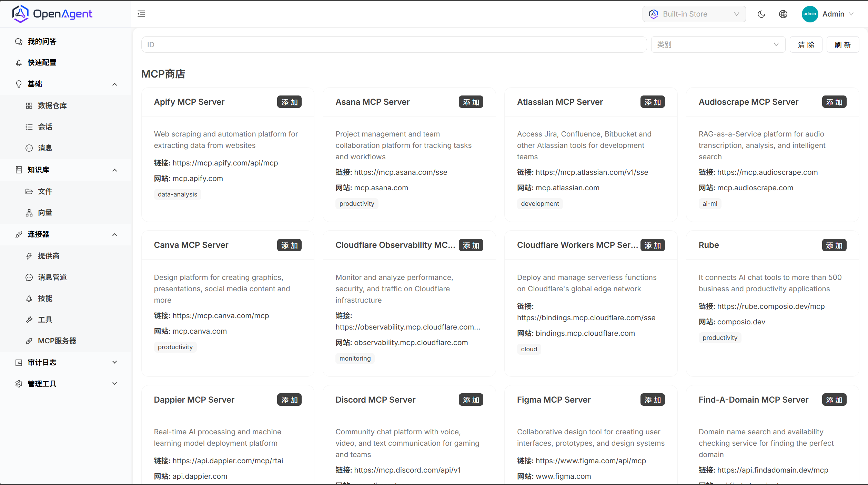
Task: Add the Figma MCP Server
Action: click(653, 400)
